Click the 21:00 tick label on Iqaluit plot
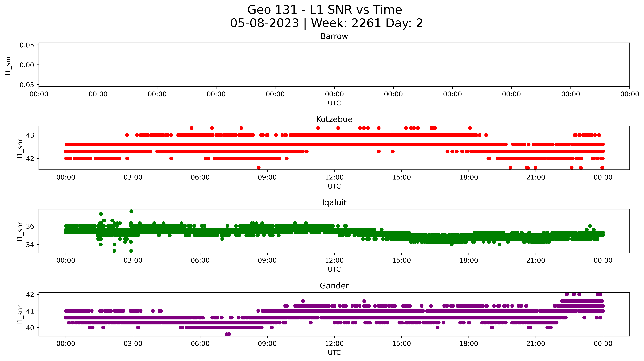644x361 pixels. [536, 261]
